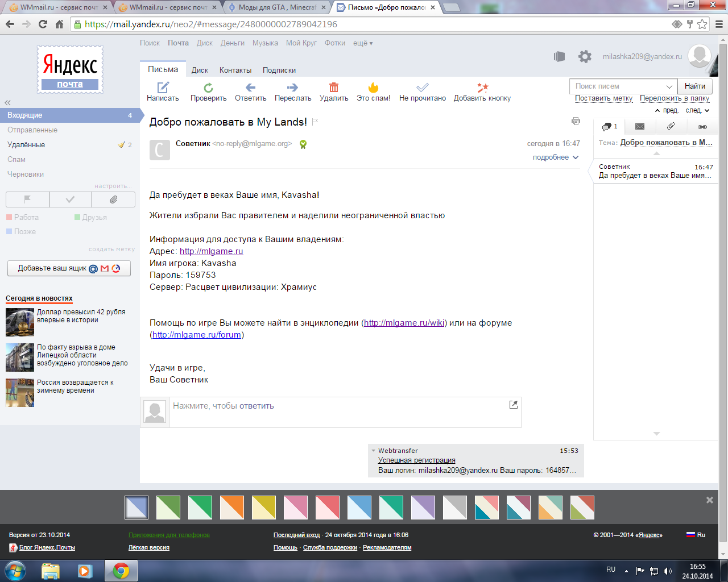This screenshot has height=582, width=728.
Task: Close the theme picker panel
Action: point(709,500)
